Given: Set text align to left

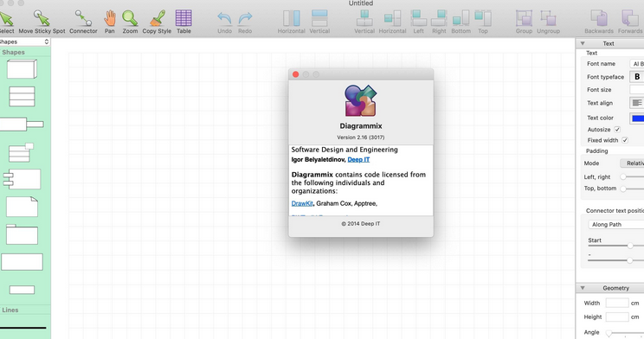Looking at the screenshot, I should (x=637, y=103).
